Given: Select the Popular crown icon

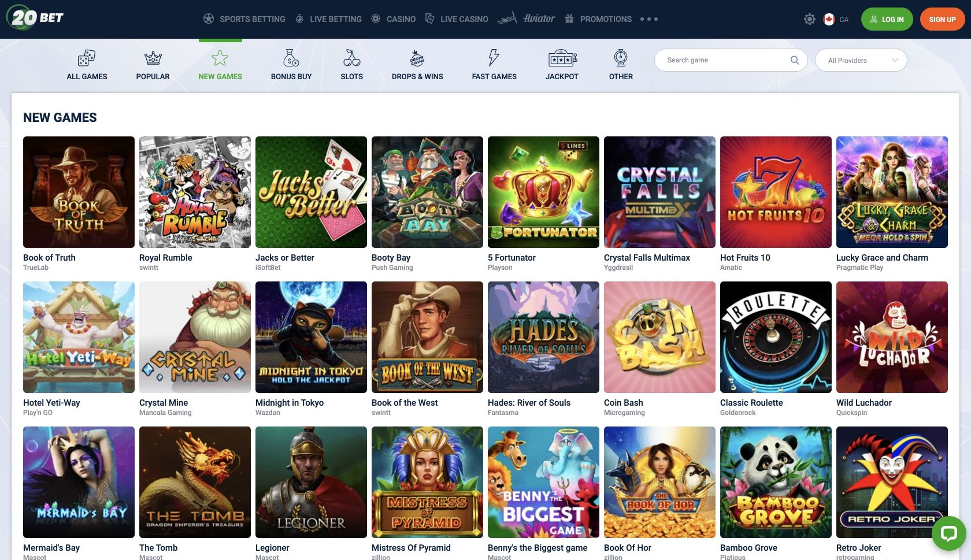Looking at the screenshot, I should 153,58.
